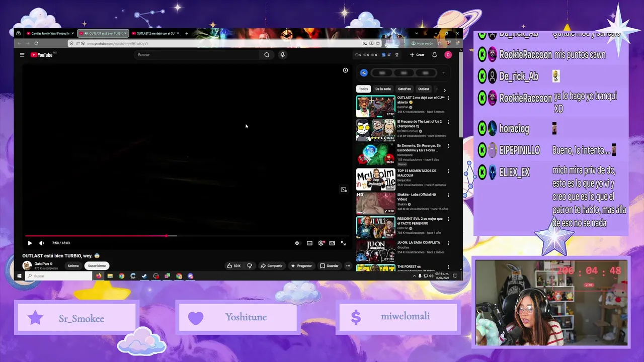Open YouTube notifications bell
The height and width of the screenshot is (362, 644).
click(435, 55)
